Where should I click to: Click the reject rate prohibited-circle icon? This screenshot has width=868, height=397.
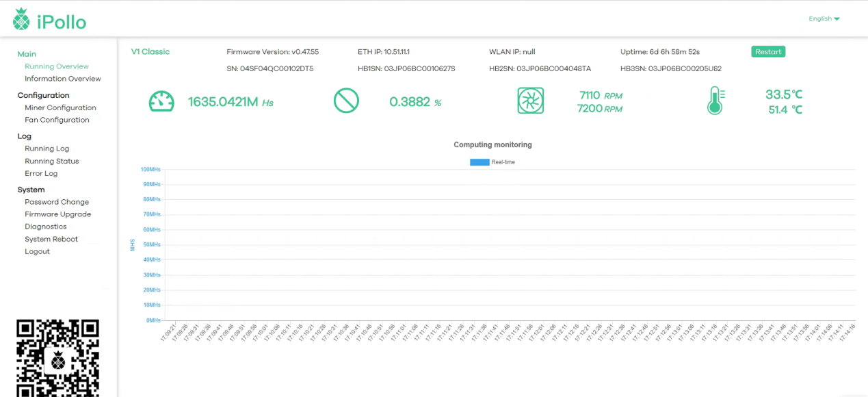[x=346, y=102]
